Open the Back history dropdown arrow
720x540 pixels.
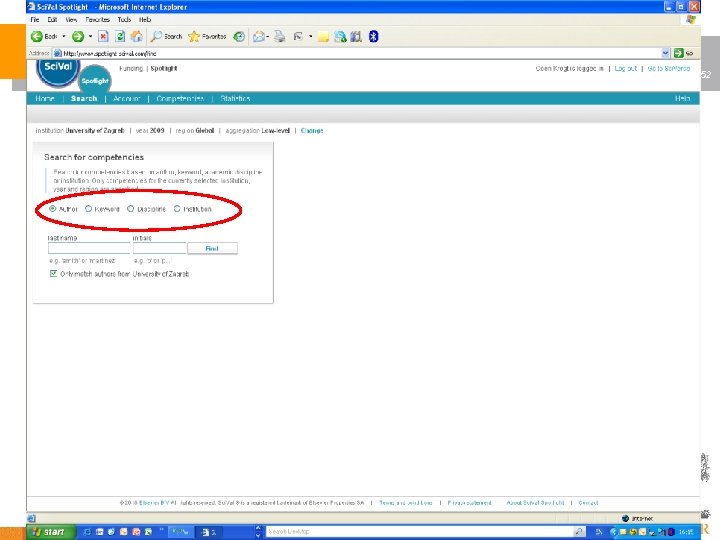tap(64, 36)
